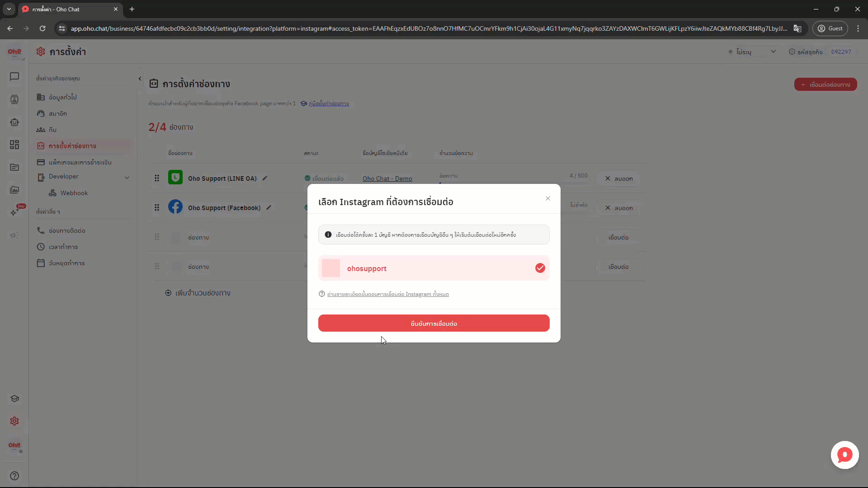Open the AI sparkle sidebar icon
Screen dimensions: 868x488
pos(14,212)
